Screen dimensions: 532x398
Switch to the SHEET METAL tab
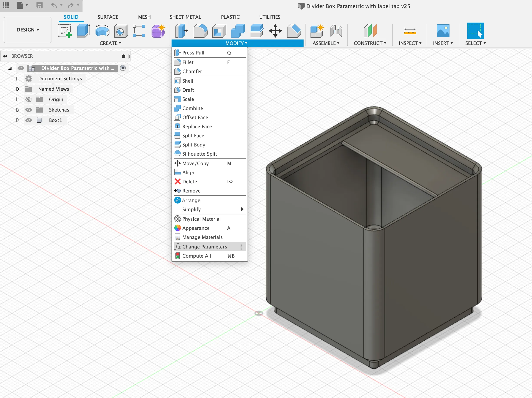tap(185, 17)
